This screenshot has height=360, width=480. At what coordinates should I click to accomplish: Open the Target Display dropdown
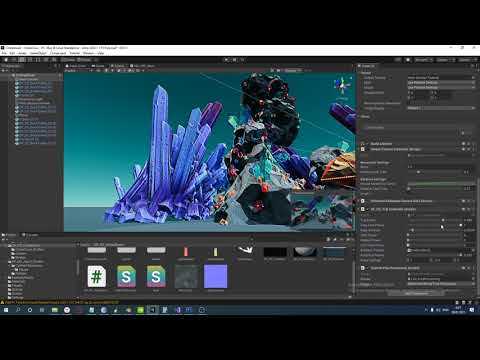pyautogui.click(x=441, y=108)
